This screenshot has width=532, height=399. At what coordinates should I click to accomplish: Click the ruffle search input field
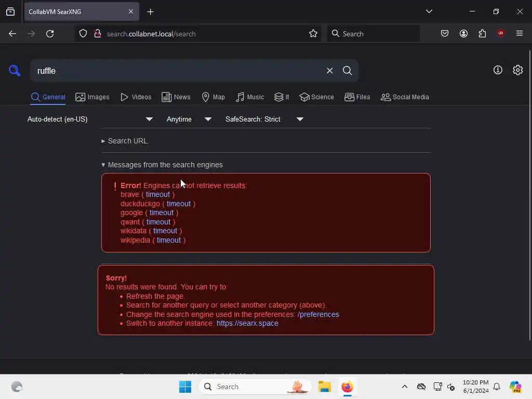click(x=178, y=71)
